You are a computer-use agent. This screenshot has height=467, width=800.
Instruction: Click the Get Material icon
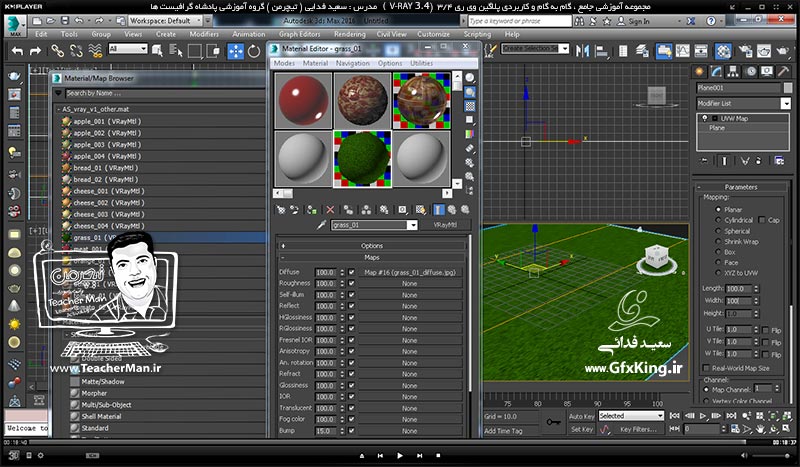281,210
